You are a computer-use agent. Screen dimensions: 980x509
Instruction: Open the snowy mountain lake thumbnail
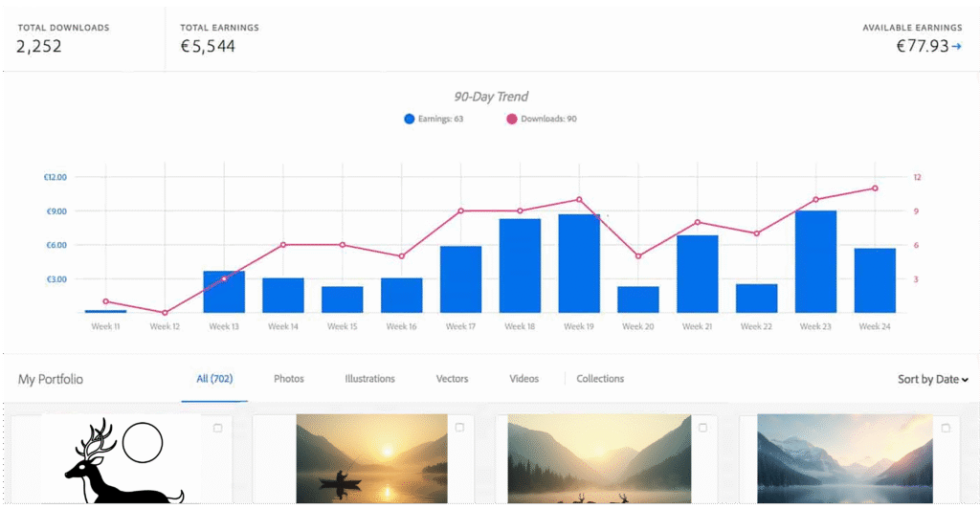844,459
